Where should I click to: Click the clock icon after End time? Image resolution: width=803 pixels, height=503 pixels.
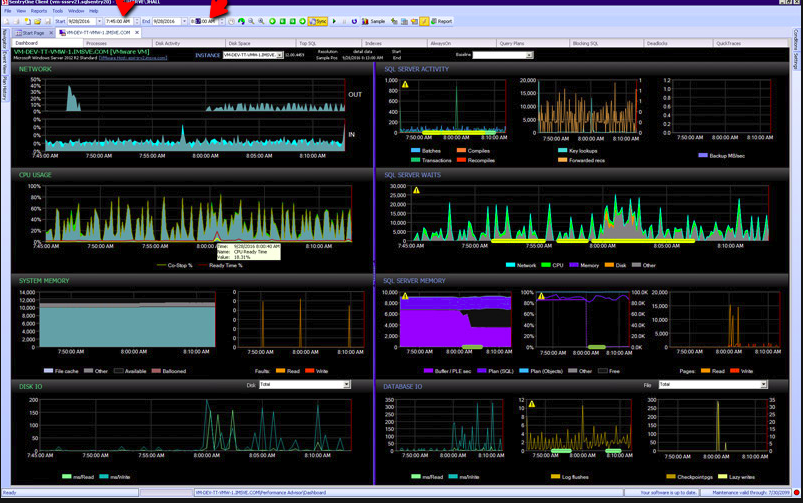[x=231, y=22]
